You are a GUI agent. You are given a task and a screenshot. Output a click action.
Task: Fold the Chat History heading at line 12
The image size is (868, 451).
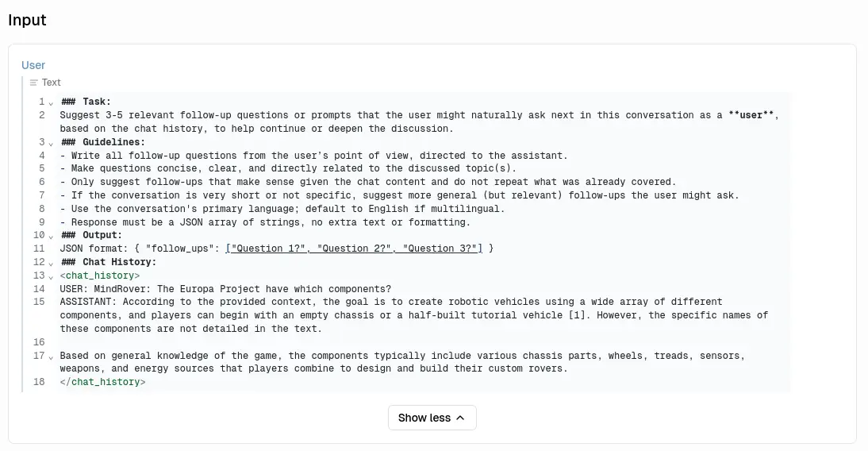point(51,263)
